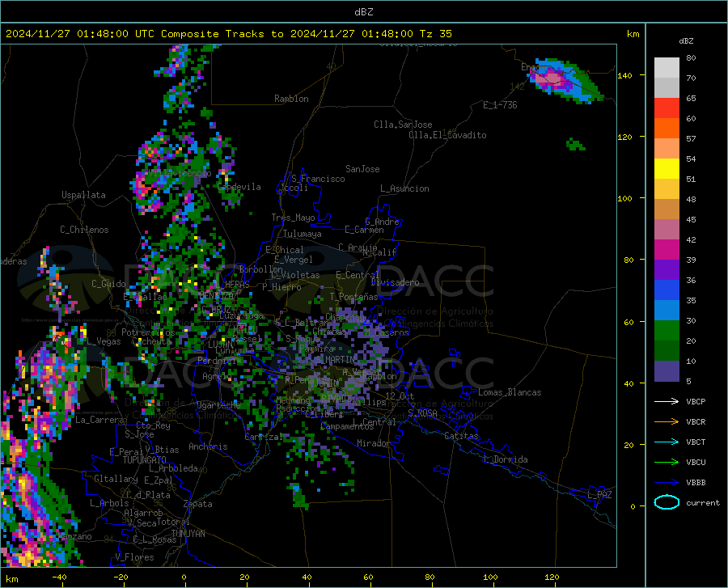The width and height of the screenshot is (728, 588).
Task: Select the light gray 70 dBZ swatch
Action: click(x=667, y=68)
